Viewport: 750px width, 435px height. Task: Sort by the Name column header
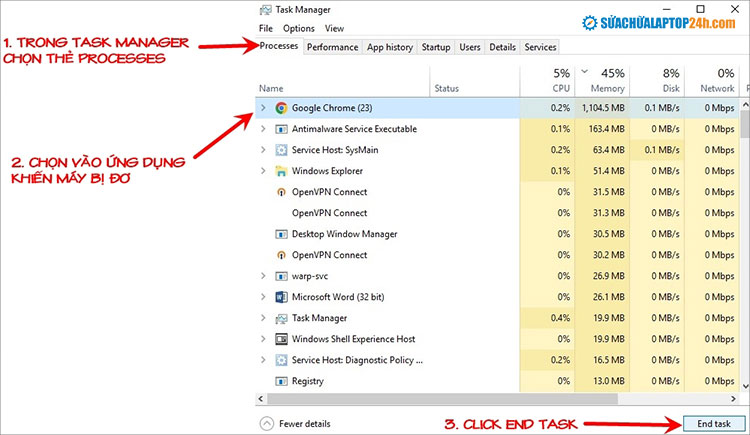pos(271,89)
